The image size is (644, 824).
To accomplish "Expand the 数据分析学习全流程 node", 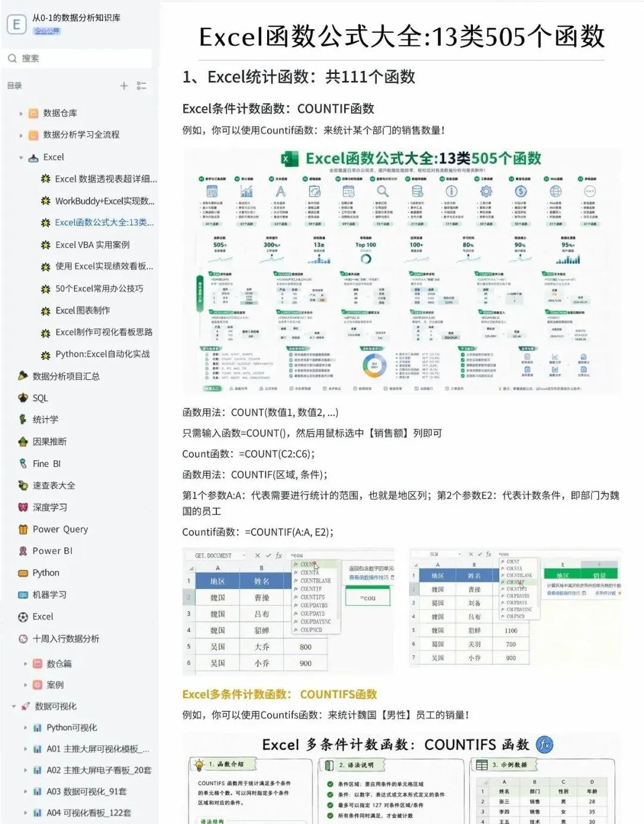I will [21, 135].
